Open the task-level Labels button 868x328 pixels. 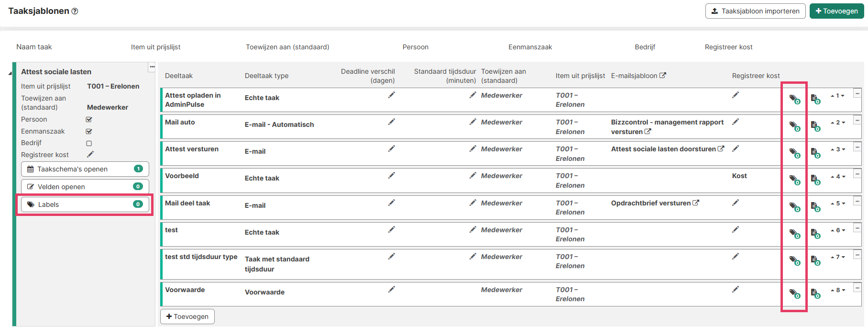(85, 204)
